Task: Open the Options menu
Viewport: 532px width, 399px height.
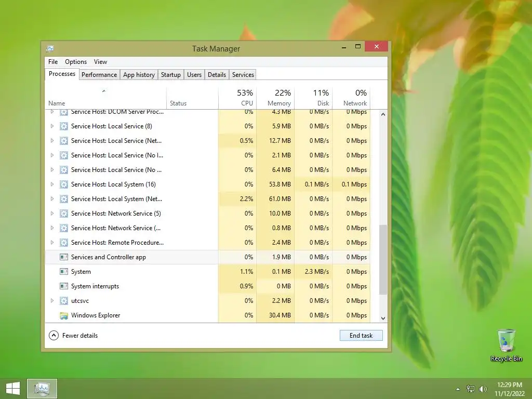Action: click(x=76, y=62)
